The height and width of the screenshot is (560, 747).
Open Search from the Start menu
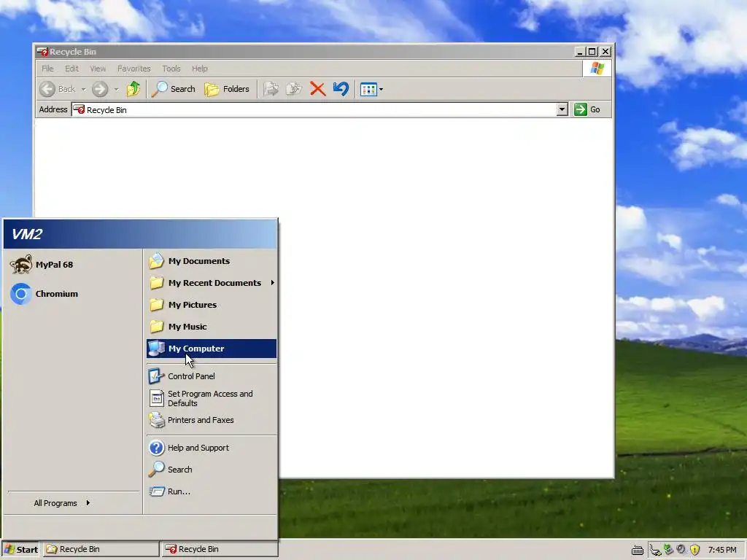(x=212, y=470)
